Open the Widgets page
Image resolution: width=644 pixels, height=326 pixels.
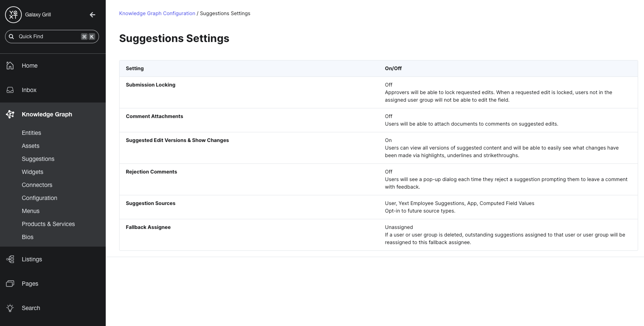click(32, 172)
